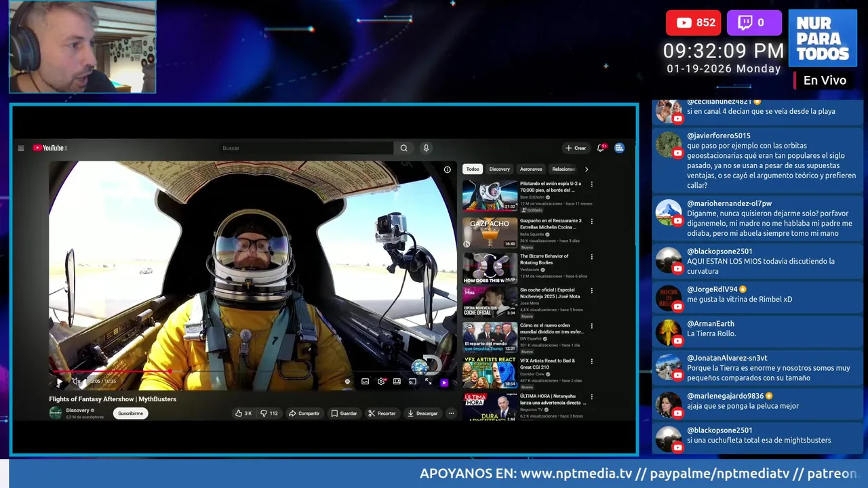Select the Todos filter chip
Screen dimensions: 868x488
tap(473, 169)
